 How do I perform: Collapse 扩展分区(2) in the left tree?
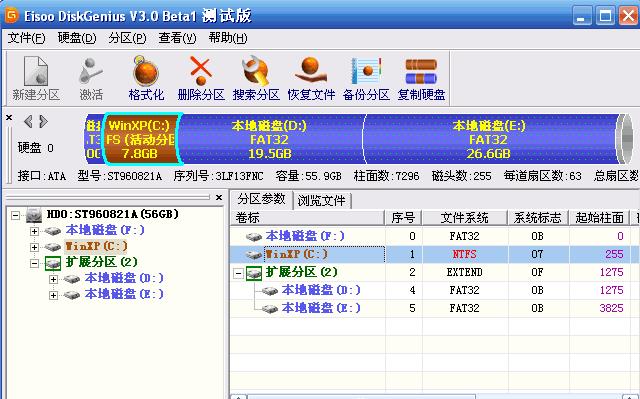coord(34,263)
